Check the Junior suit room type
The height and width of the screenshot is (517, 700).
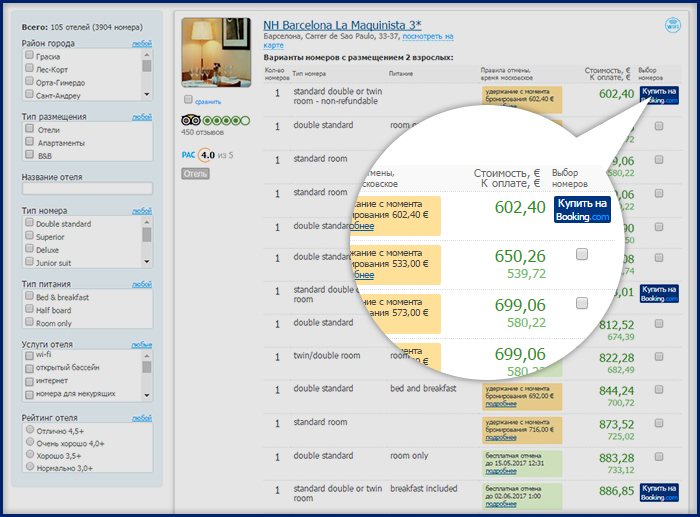(29, 261)
